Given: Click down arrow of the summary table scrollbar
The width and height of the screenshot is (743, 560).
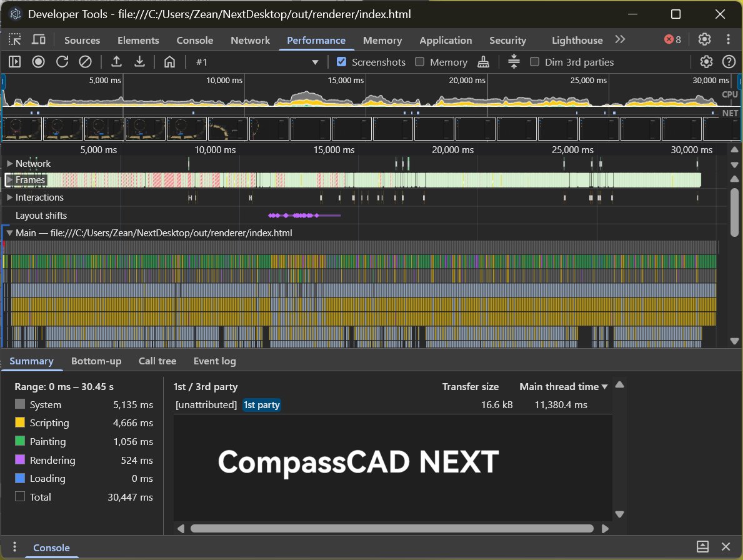Looking at the screenshot, I should (x=619, y=514).
